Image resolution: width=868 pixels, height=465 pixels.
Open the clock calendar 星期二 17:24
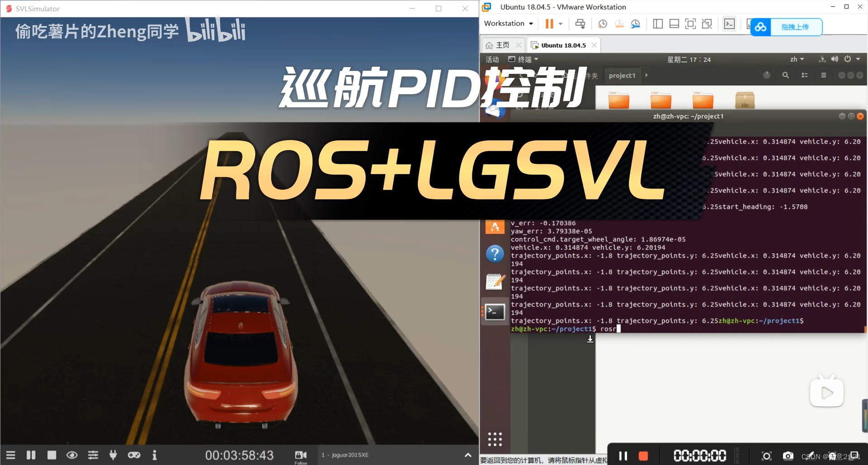(x=689, y=60)
